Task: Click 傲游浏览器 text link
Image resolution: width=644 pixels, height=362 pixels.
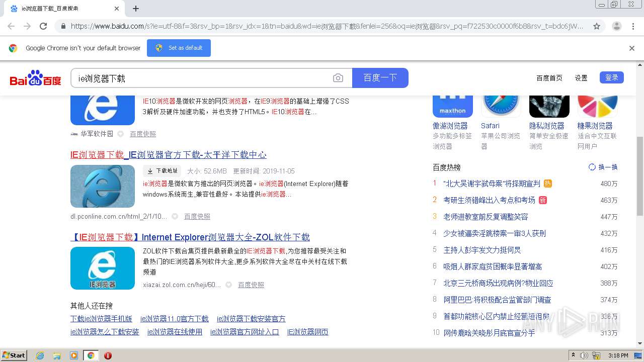Action: coord(450,126)
